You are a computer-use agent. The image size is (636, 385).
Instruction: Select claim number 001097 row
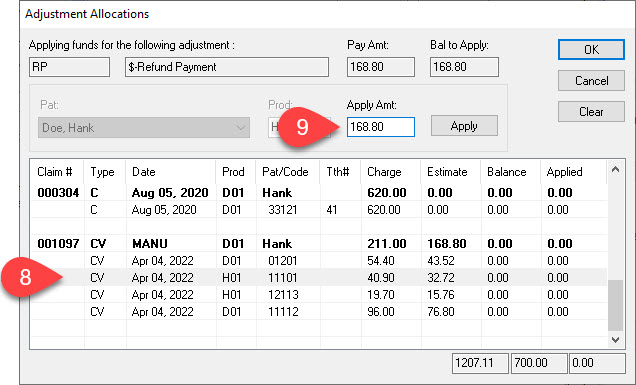pos(318,244)
